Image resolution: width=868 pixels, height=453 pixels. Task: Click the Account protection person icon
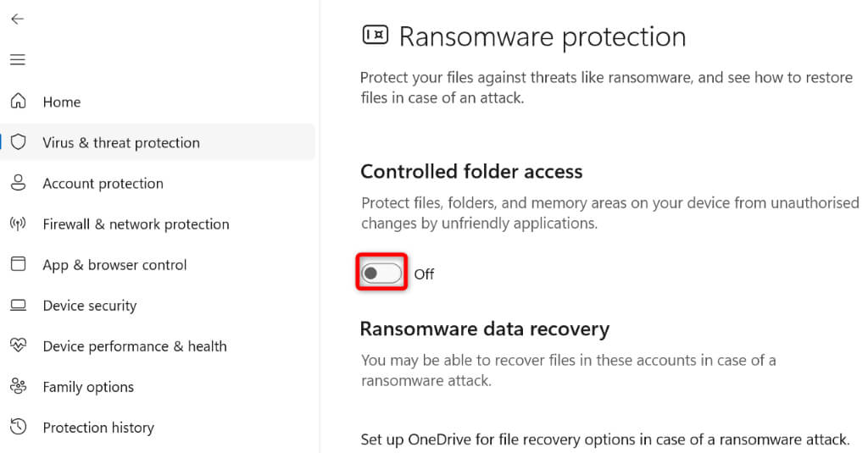tap(18, 183)
